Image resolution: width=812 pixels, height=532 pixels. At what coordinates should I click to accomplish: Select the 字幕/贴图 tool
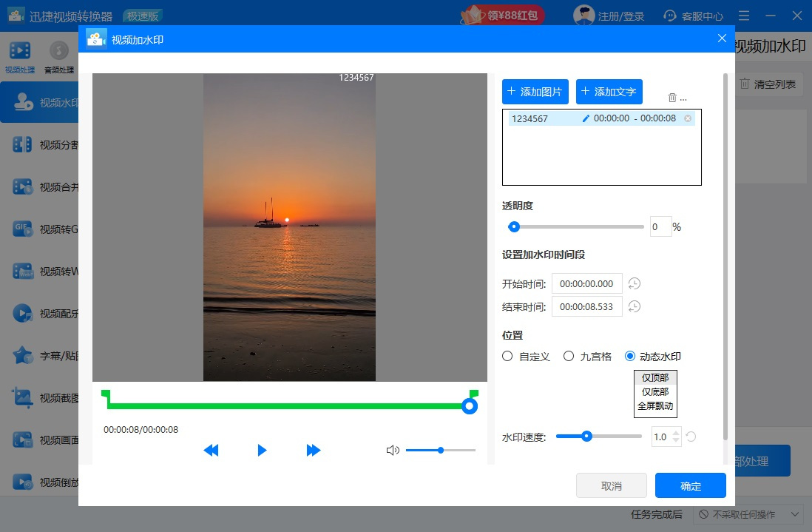pyautogui.click(x=35, y=355)
